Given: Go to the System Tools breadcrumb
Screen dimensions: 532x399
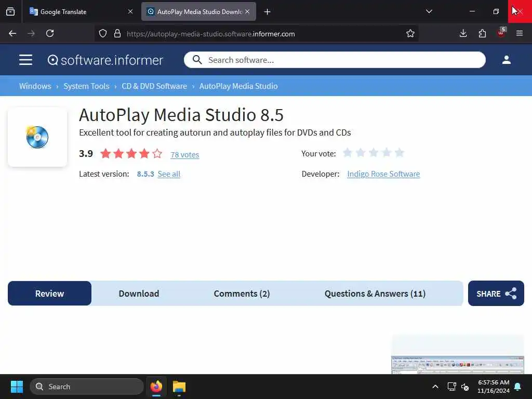Looking at the screenshot, I should click(86, 86).
